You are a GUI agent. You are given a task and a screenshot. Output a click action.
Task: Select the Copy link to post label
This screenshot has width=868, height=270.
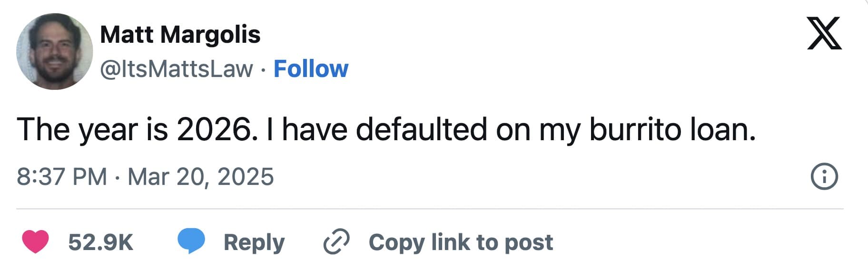pyautogui.click(x=461, y=242)
